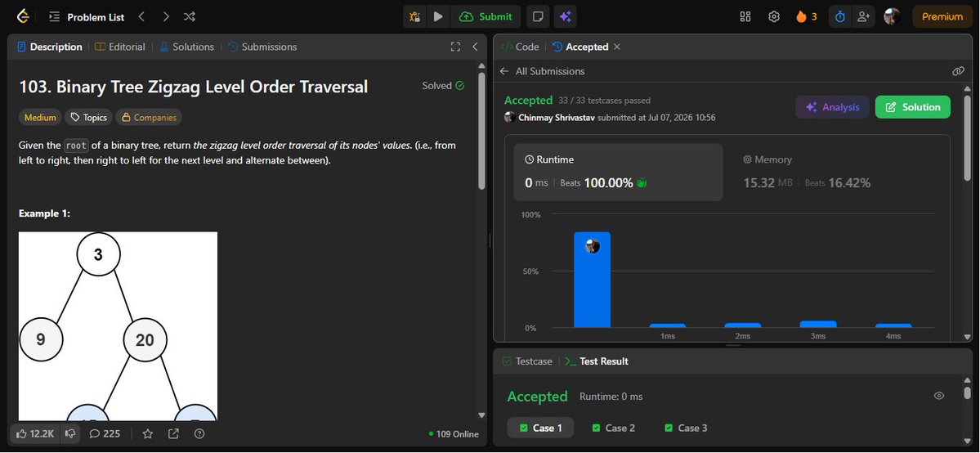This screenshot has width=980, height=453.
Task: Open the help question mark icon
Action: coord(199,433)
